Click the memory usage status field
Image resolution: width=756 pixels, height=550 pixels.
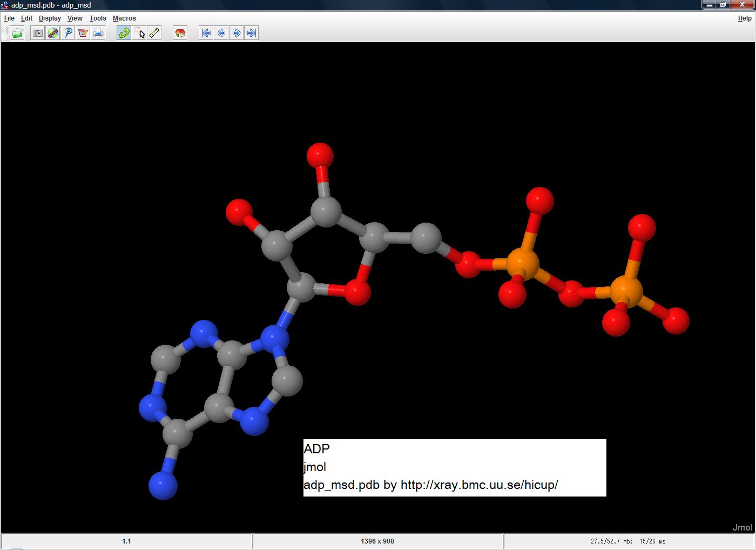[x=629, y=541]
